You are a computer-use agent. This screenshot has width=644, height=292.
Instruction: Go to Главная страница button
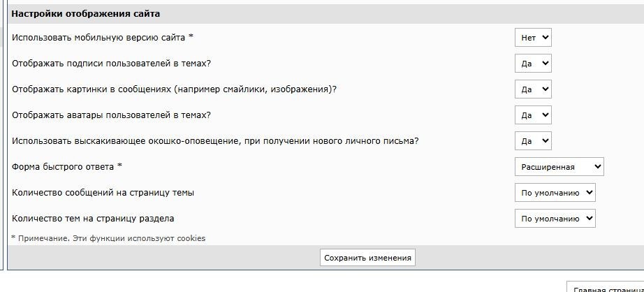point(606,288)
